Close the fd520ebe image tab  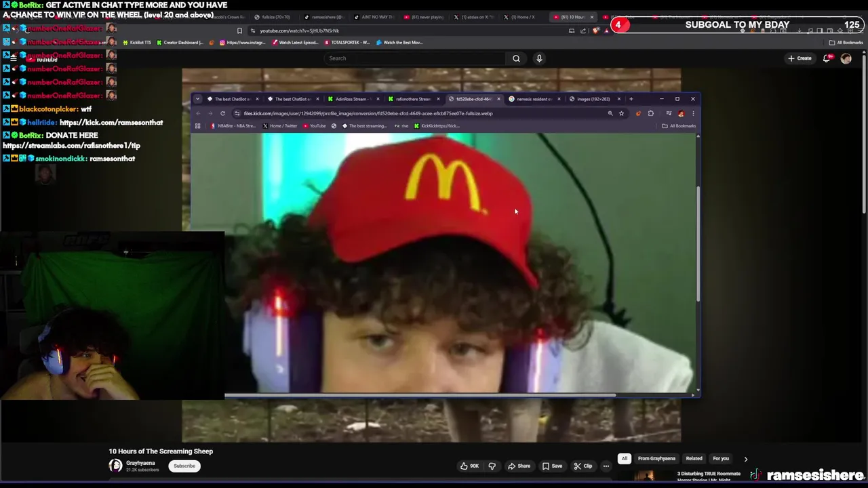pyautogui.click(x=498, y=99)
